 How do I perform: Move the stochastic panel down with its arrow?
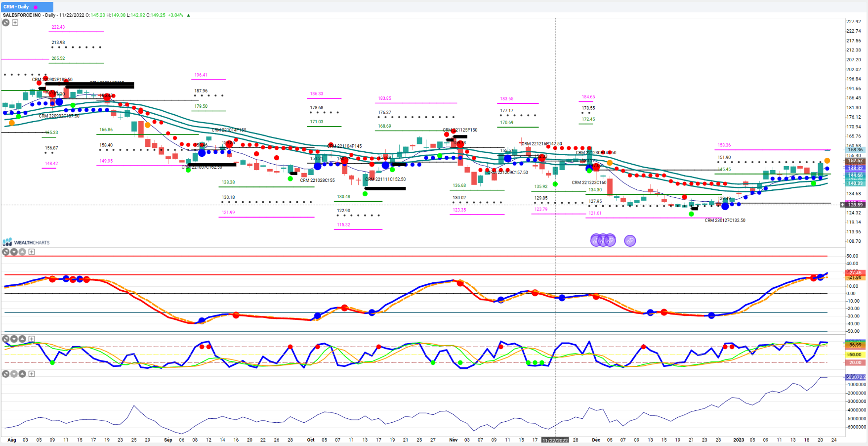pos(14,339)
